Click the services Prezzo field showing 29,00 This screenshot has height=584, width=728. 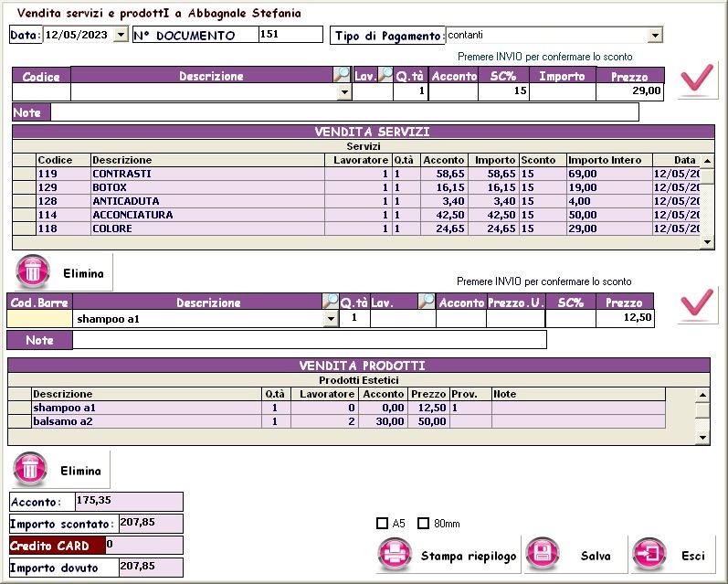tap(629, 91)
